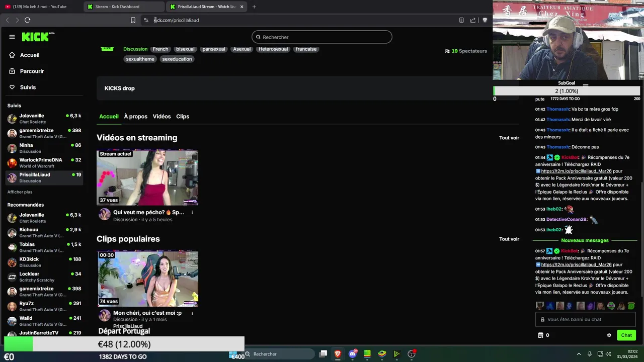This screenshot has width=644, height=362.
Task: Switch to the À propos tab
Action: click(136, 116)
